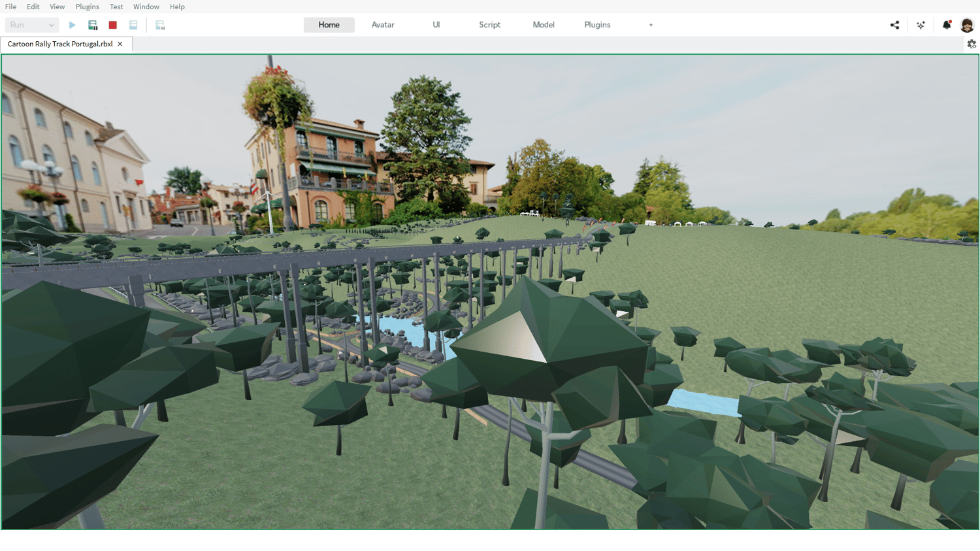Stop the simulation with the red square
980x551 pixels.
tap(113, 25)
